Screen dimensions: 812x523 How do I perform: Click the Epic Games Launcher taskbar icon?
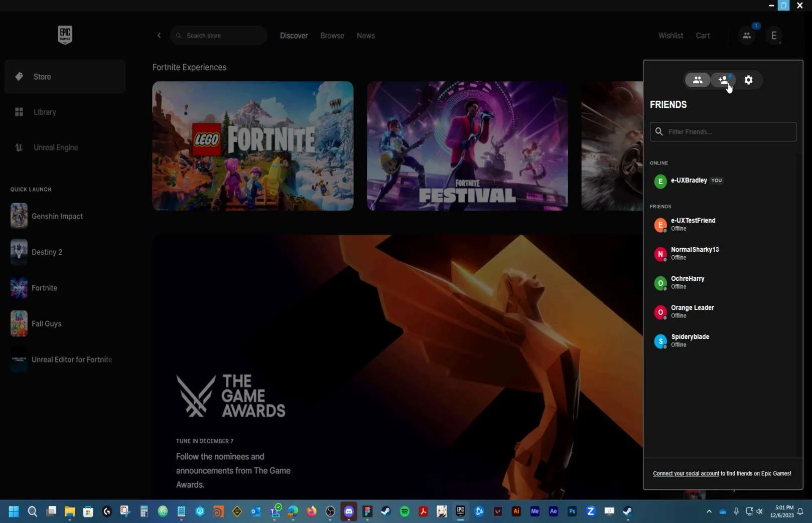(x=460, y=511)
